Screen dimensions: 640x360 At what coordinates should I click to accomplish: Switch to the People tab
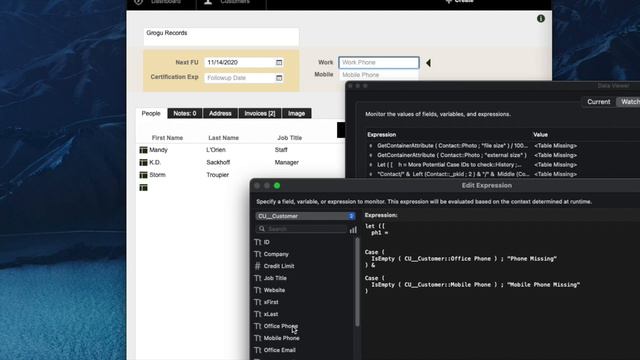151,113
